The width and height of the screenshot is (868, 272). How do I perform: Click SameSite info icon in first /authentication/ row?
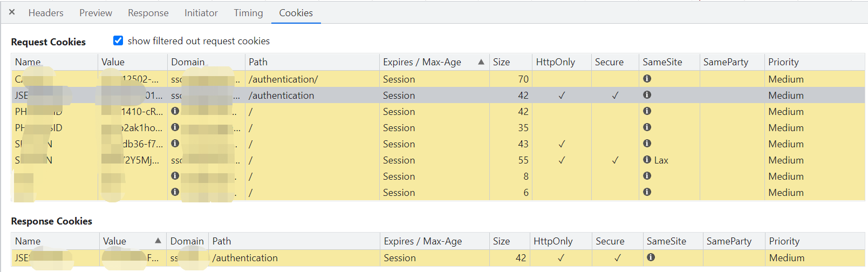coord(647,79)
